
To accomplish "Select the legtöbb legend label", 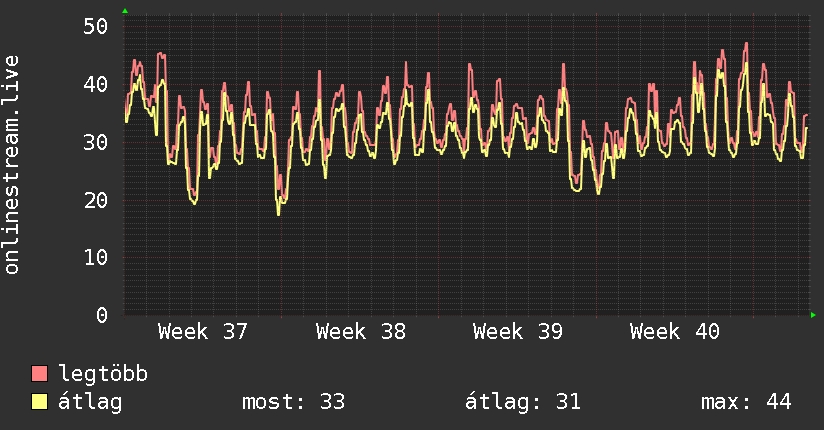I will (103, 373).
